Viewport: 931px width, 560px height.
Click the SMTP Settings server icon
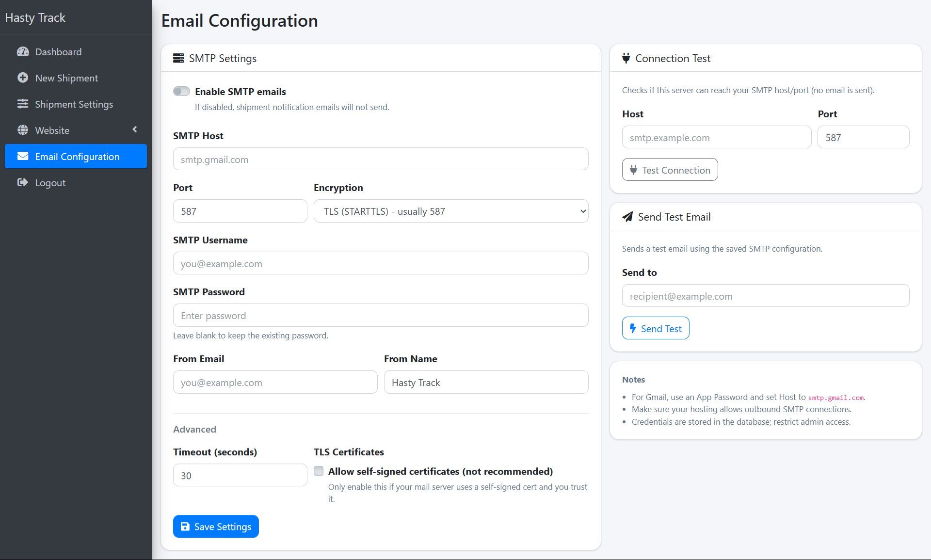point(178,59)
